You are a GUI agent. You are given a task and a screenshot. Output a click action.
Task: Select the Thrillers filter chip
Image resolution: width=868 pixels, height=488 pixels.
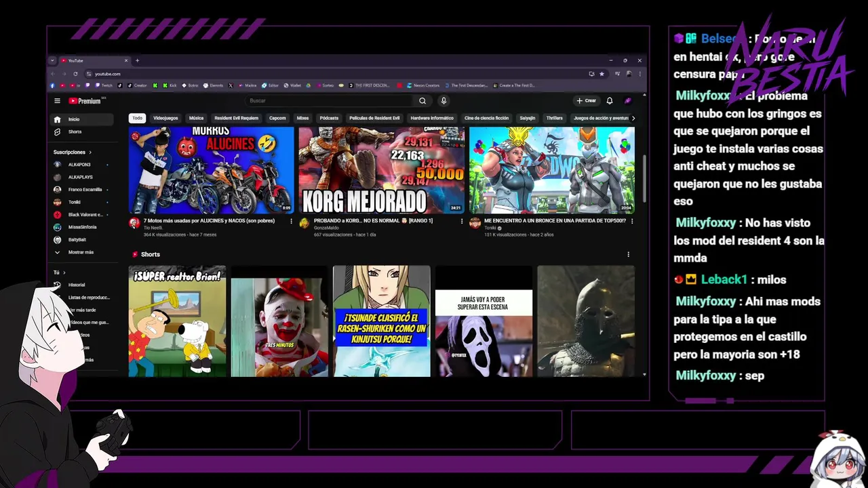coord(555,118)
